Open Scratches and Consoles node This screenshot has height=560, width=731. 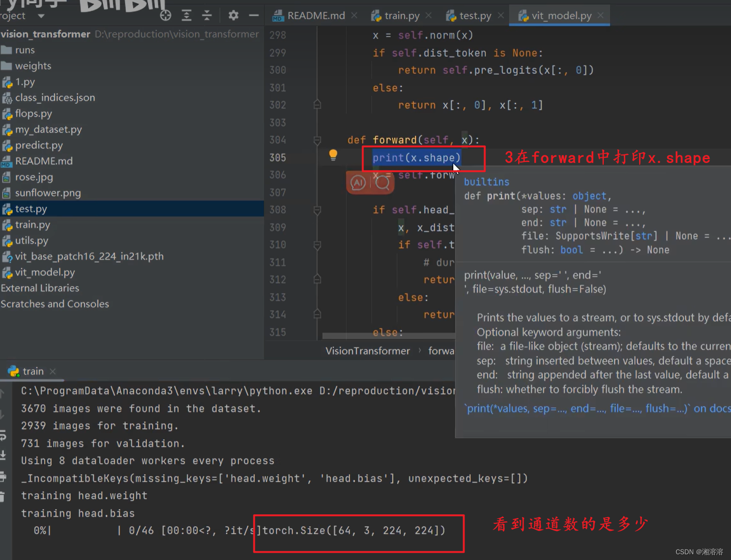[x=55, y=304]
